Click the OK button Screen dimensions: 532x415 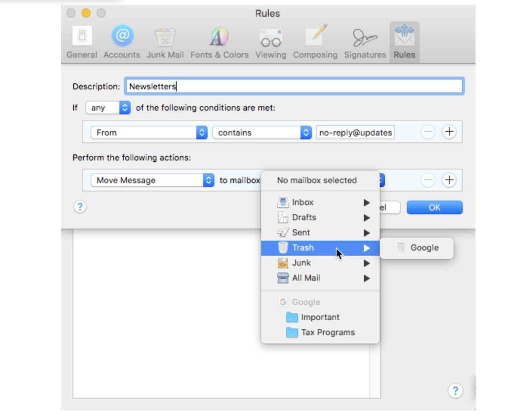(x=434, y=207)
